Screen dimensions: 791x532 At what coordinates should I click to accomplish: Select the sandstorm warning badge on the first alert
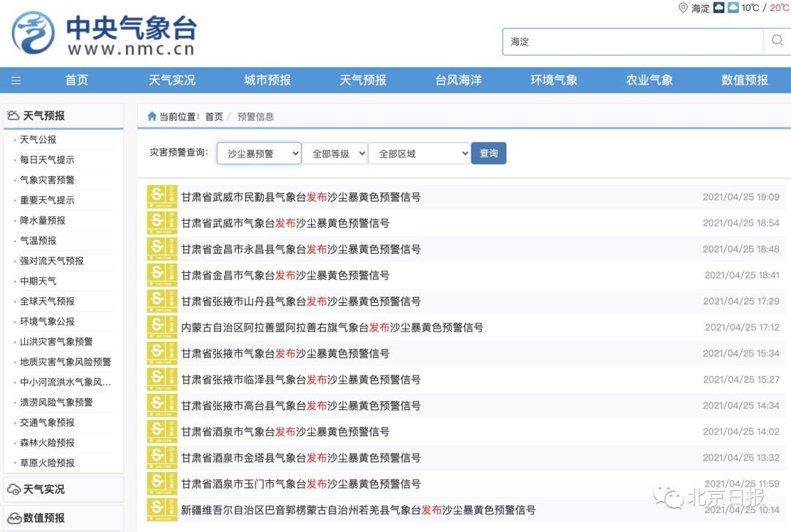coord(161,196)
